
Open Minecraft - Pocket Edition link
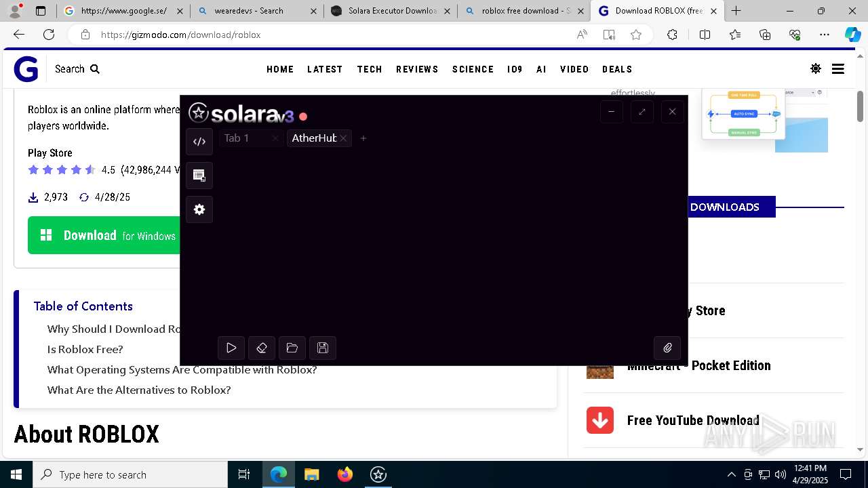point(698,365)
